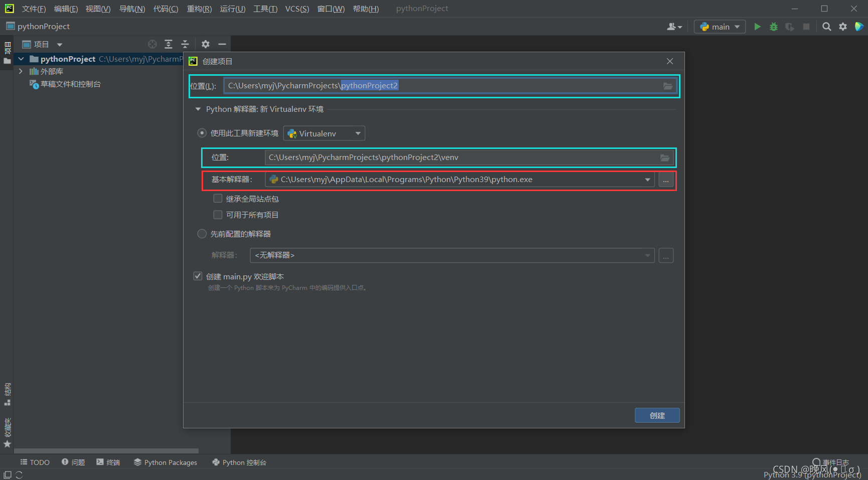This screenshot has width=868, height=480.
Task: Collapse the Python 解释器 section
Action: [198, 109]
